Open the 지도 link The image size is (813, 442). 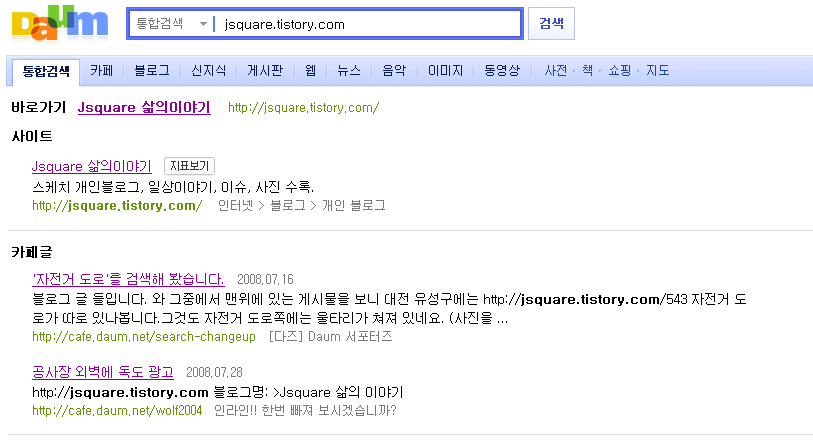657,71
